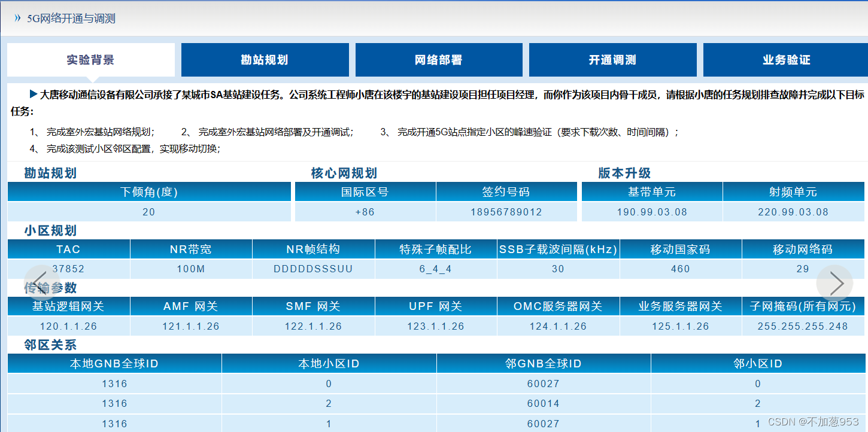Click the 基站逻辑网关 header
The height and width of the screenshot is (432, 868).
(69, 307)
